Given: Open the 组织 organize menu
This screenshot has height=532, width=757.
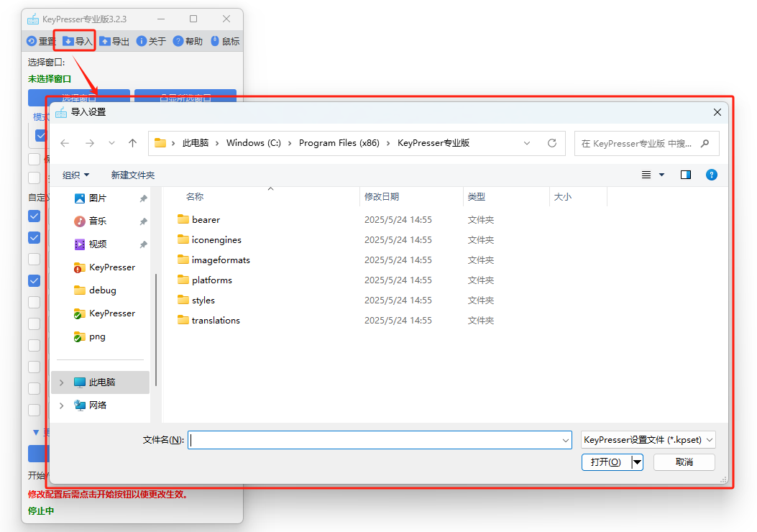Looking at the screenshot, I should click(75, 175).
